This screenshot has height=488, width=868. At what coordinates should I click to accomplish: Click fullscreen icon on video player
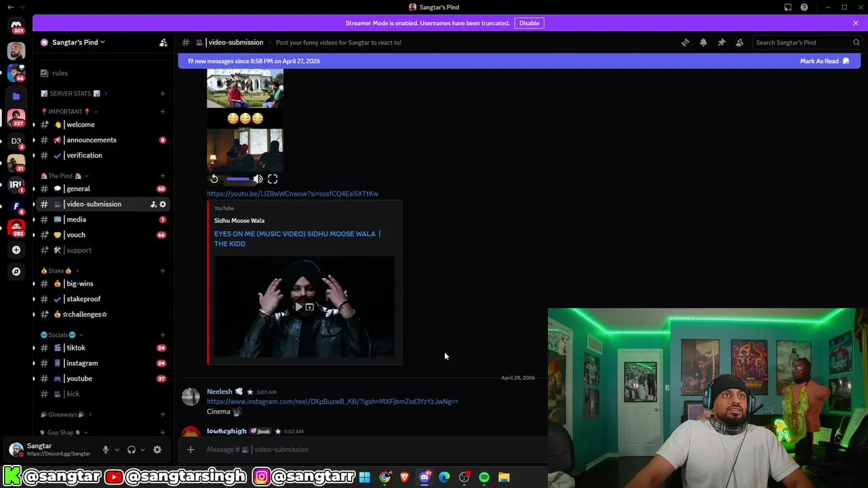(x=273, y=179)
